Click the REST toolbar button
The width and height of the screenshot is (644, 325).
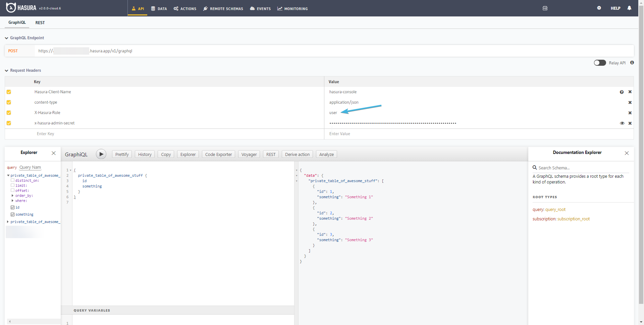click(x=271, y=154)
